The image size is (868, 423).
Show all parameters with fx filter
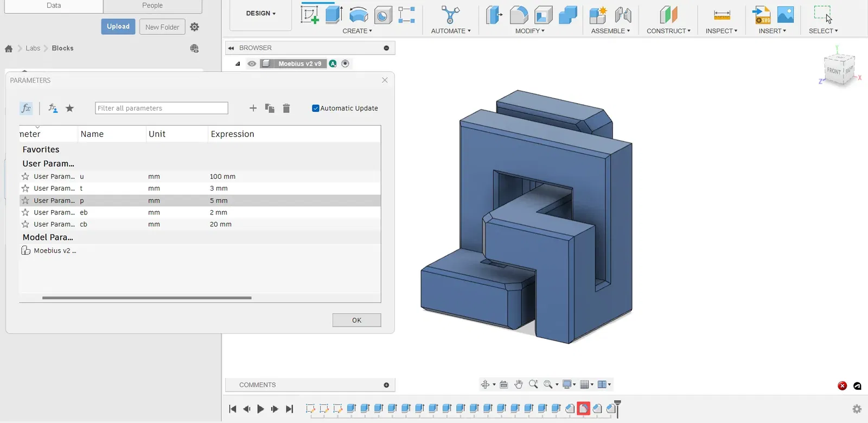point(26,108)
